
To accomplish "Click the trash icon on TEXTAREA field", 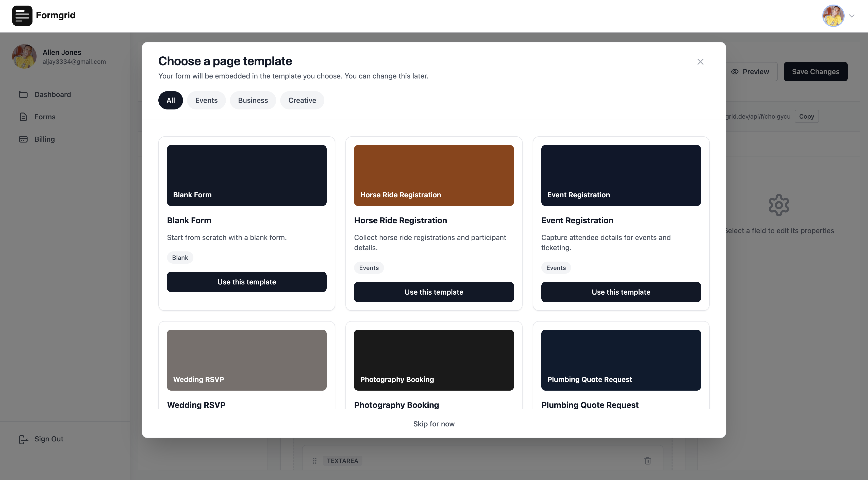I will click(x=647, y=460).
